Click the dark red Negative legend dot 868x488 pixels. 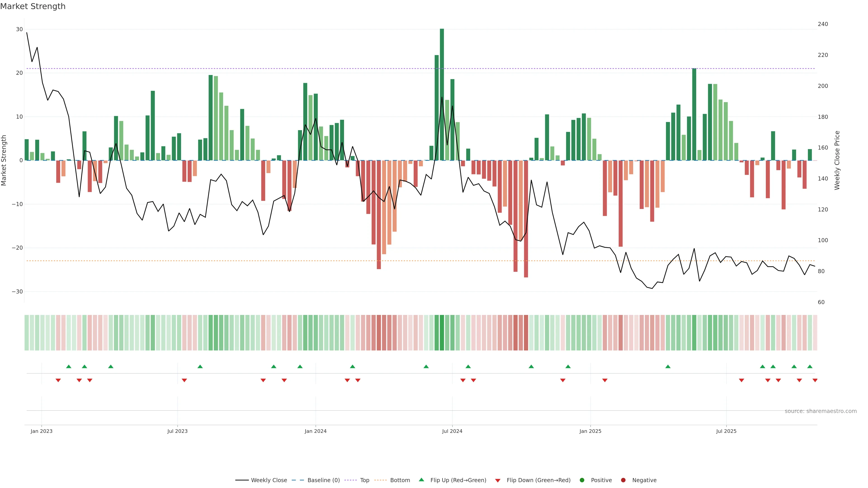tap(623, 480)
